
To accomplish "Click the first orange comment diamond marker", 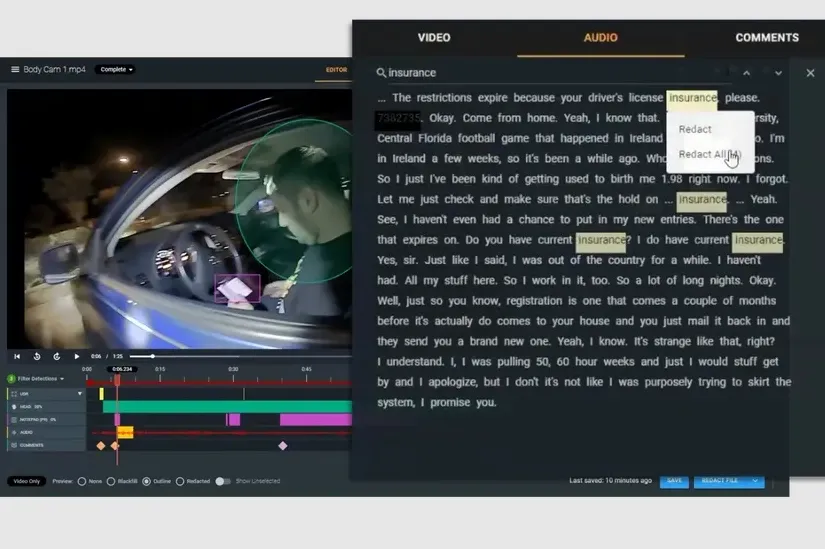I will tap(101, 446).
